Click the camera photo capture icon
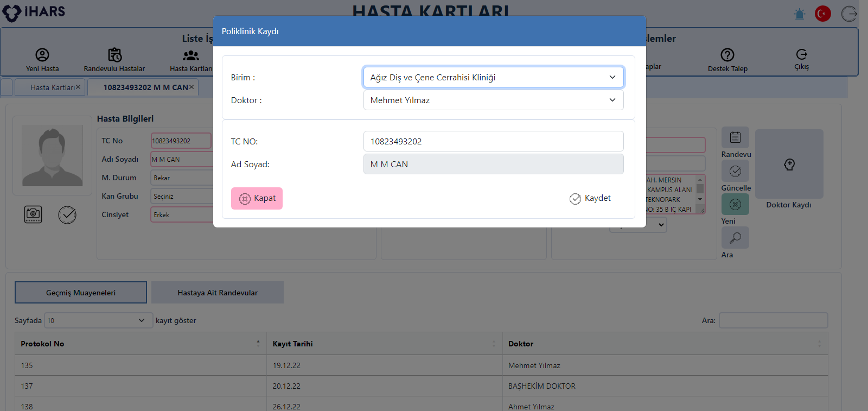This screenshot has height=411, width=868. [33, 214]
